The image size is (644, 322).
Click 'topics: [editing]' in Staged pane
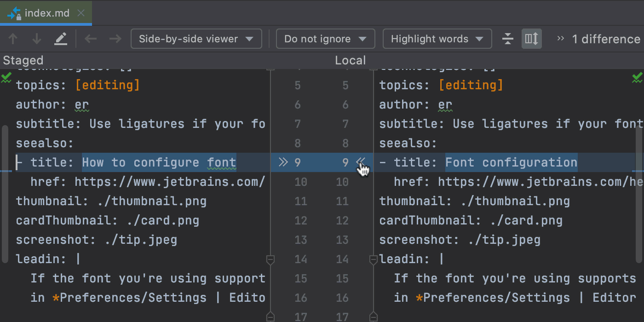click(x=78, y=85)
